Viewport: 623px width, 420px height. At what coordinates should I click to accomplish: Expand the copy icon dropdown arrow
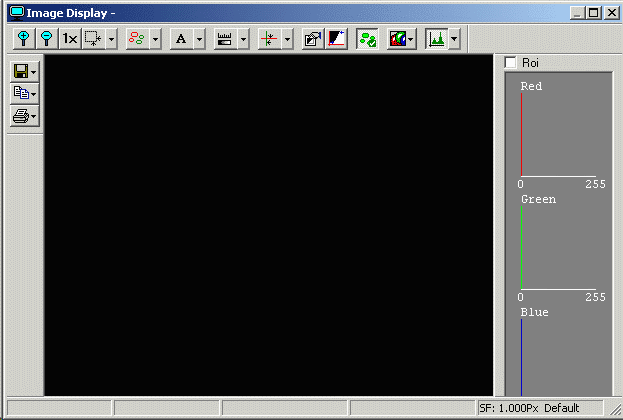click(35, 94)
